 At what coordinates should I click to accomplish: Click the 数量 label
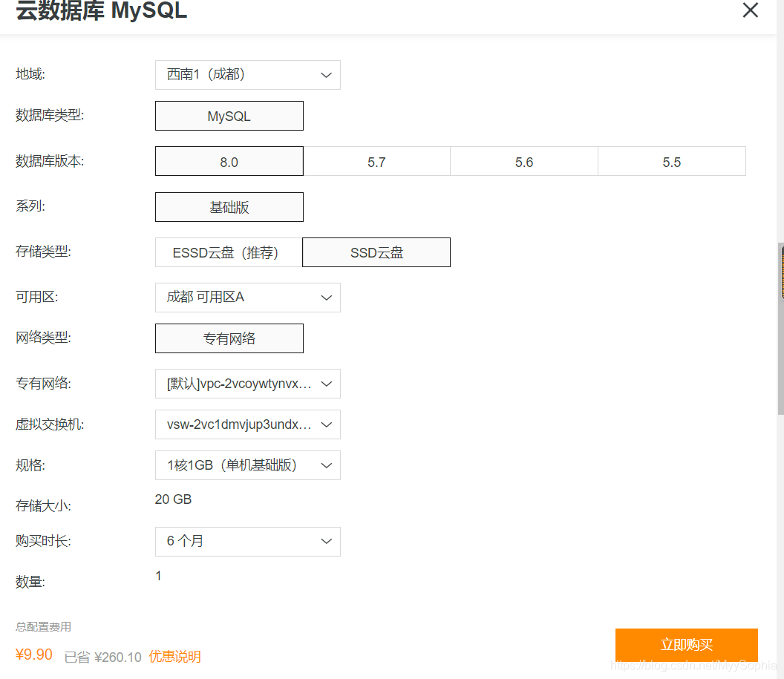(x=30, y=582)
